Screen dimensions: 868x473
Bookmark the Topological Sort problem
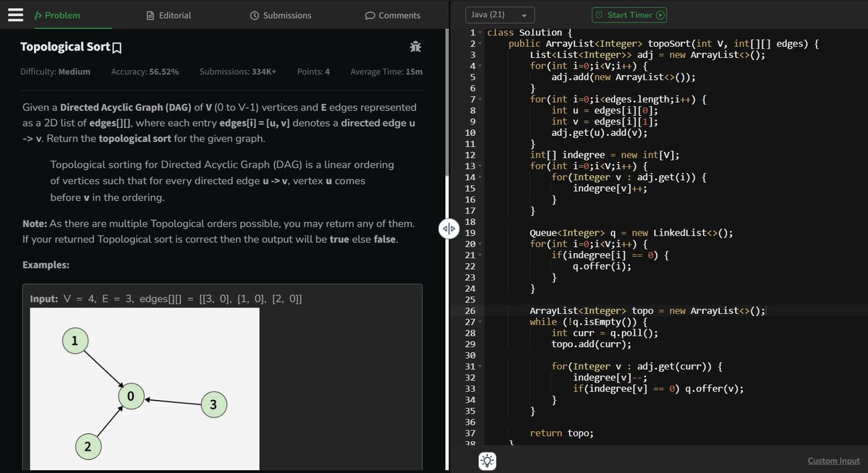click(x=117, y=48)
